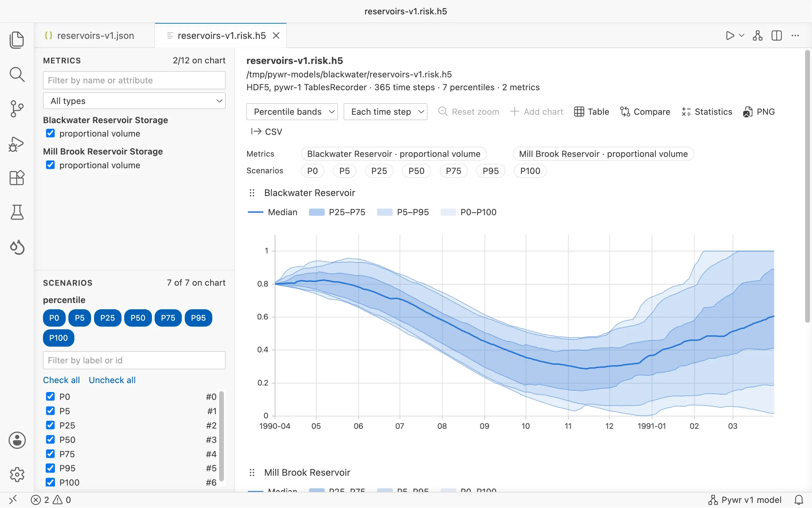Export data via CSV button

[x=267, y=131]
